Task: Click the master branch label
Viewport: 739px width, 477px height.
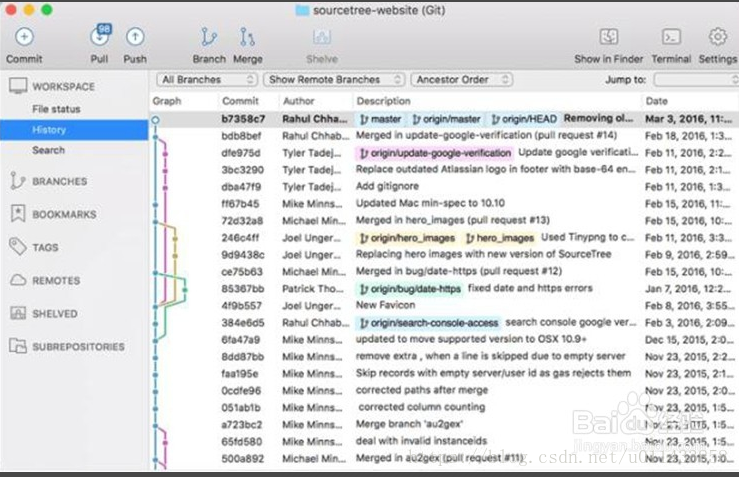Action: pos(380,119)
